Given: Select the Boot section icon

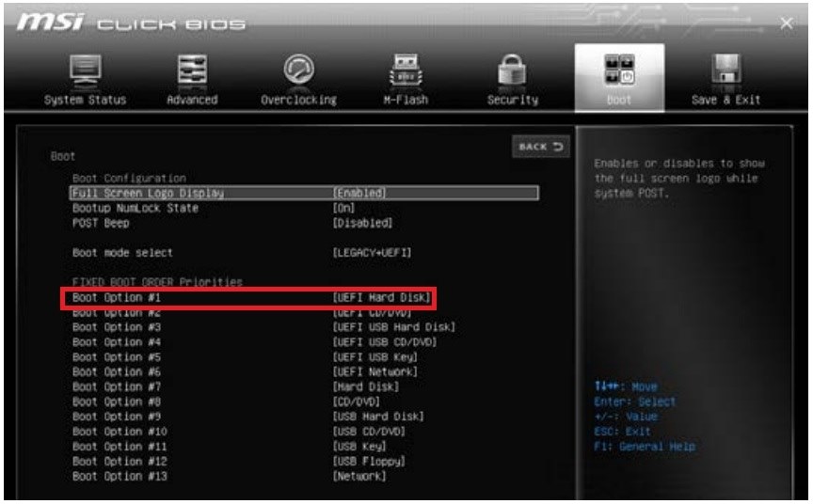Looking at the screenshot, I should point(619,70).
